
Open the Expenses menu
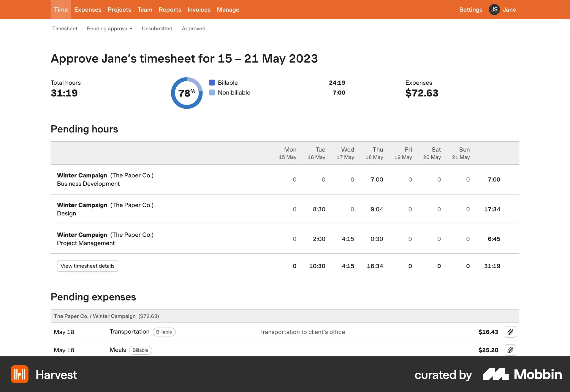[88, 10]
